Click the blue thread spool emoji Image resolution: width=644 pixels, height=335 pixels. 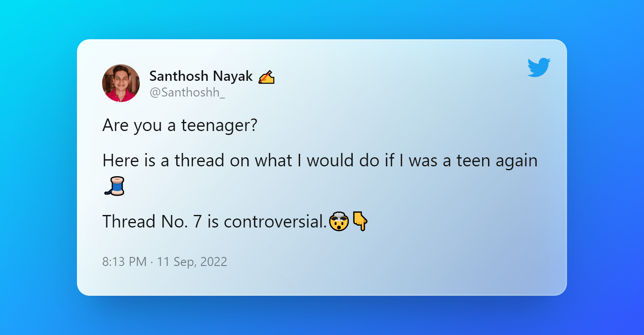point(115,186)
